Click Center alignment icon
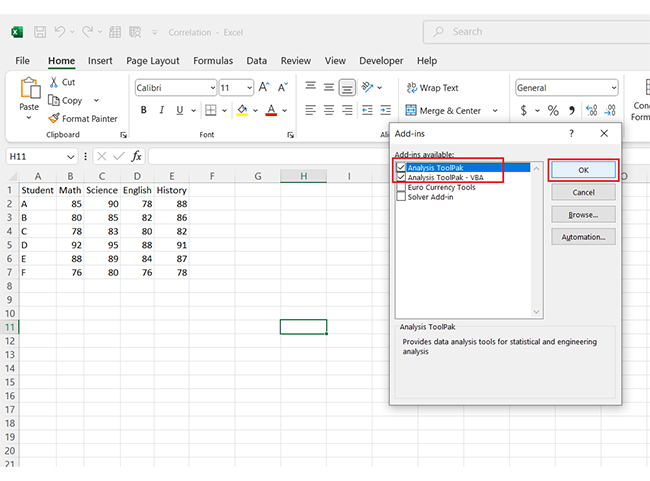The width and height of the screenshot is (650, 481). pyautogui.click(x=329, y=110)
